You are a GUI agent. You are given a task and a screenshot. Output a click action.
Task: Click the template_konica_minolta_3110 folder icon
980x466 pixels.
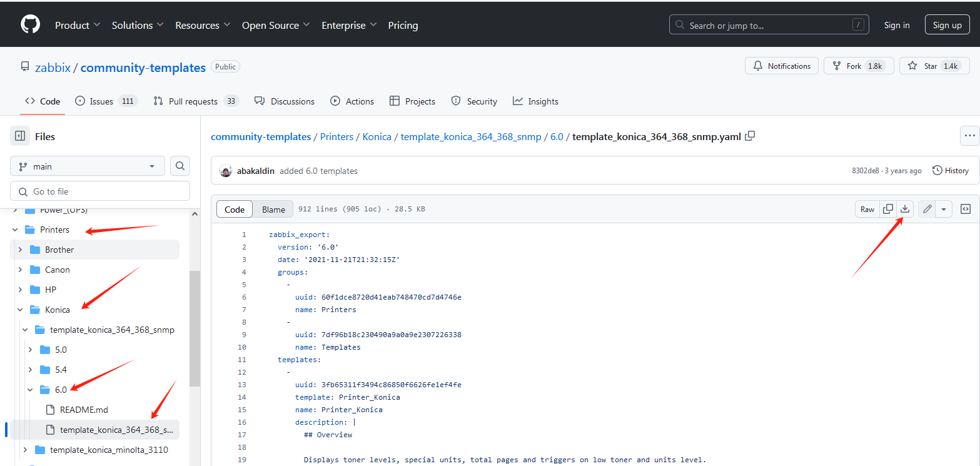(40, 450)
